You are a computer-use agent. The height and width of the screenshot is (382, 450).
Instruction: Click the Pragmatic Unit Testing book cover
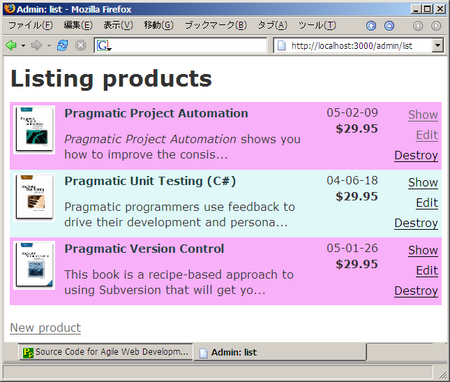[34, 197]
